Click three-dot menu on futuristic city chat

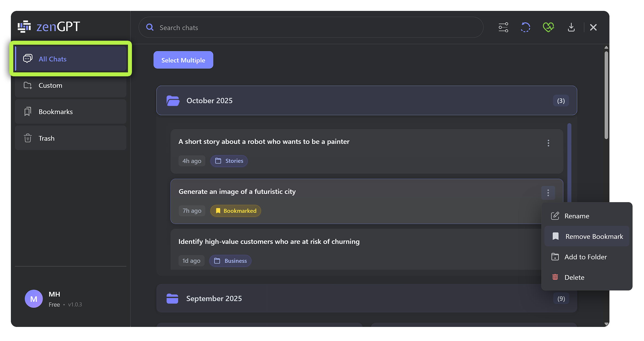click(x=548, y=193)
